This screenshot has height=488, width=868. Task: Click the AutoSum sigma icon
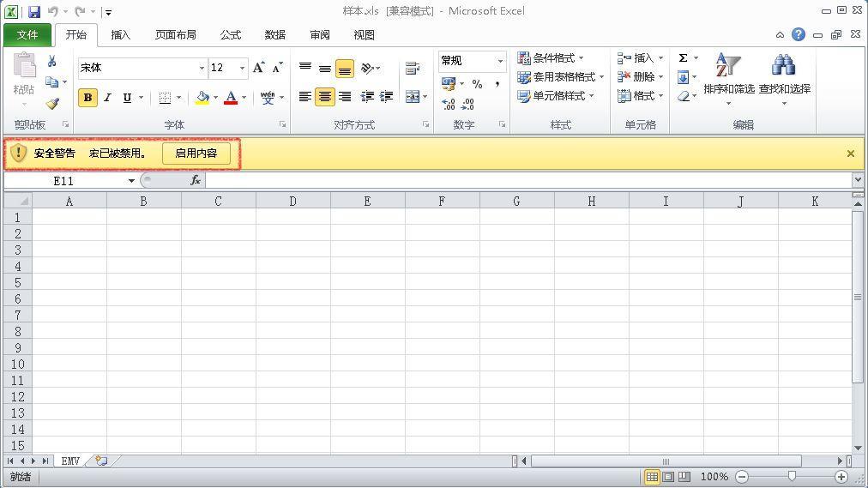pyautogui.click(x=684, y=58)
